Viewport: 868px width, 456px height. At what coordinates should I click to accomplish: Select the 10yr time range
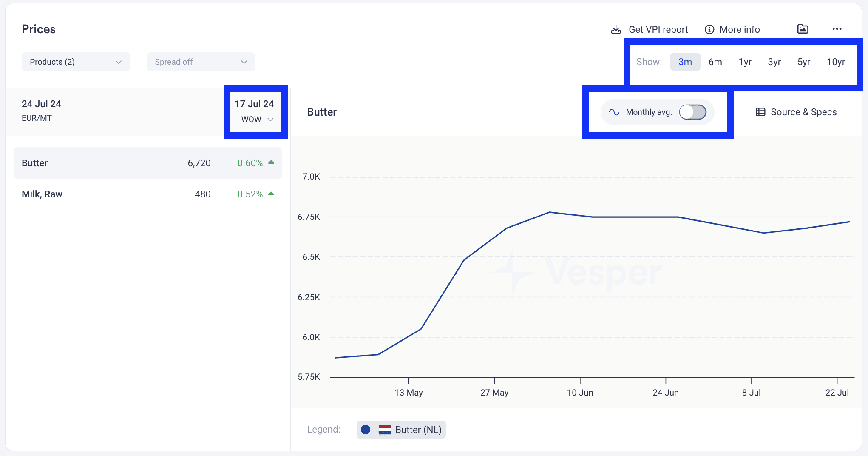point(836,62)
